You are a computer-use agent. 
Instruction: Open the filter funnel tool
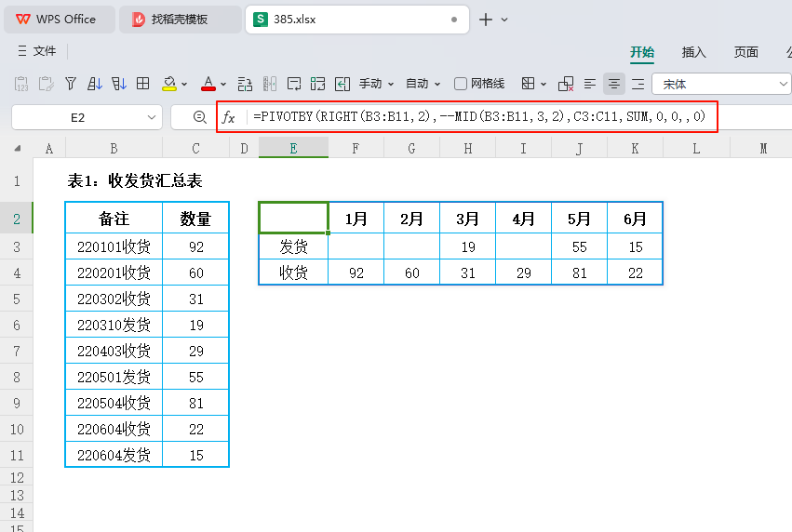click(71, 84)
